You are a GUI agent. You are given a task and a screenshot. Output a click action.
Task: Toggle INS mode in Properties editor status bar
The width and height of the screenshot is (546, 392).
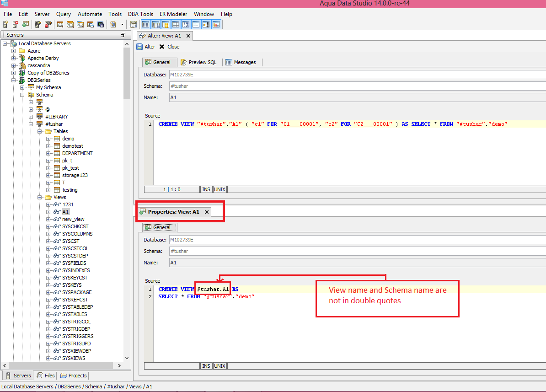tap(206, 366)
